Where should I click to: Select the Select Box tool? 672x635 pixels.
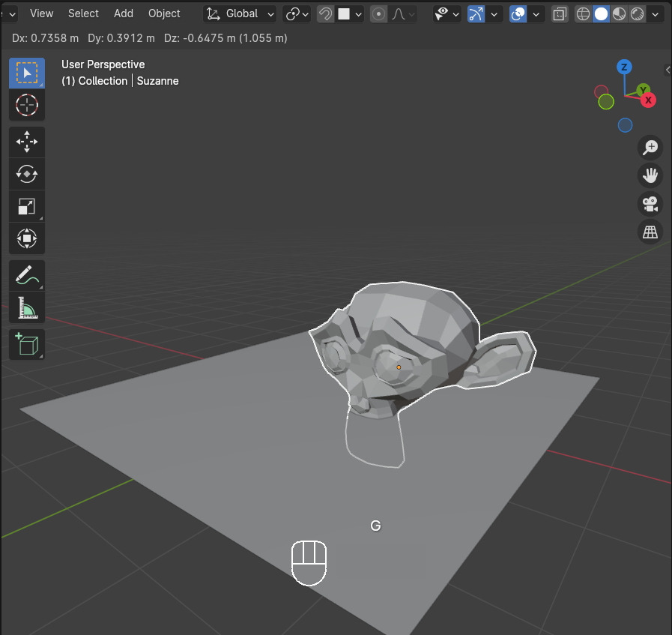26,73
